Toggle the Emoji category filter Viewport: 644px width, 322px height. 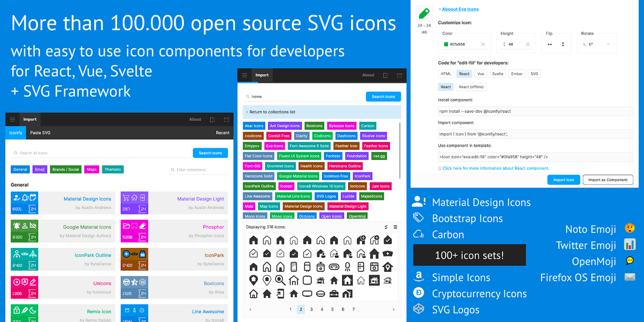coord(40,169)
